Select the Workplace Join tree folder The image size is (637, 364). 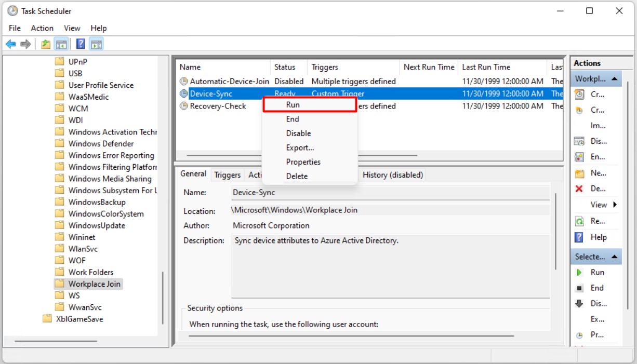pos(94,284)
